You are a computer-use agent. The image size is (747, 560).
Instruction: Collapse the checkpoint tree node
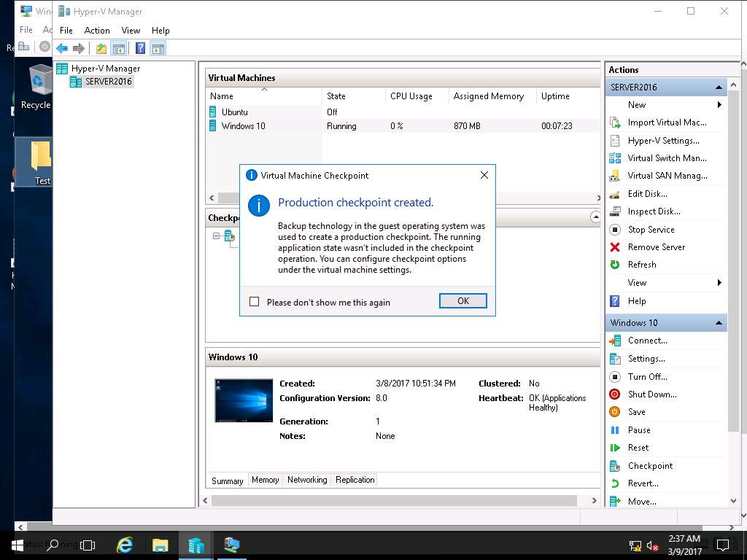coord(216,236)
